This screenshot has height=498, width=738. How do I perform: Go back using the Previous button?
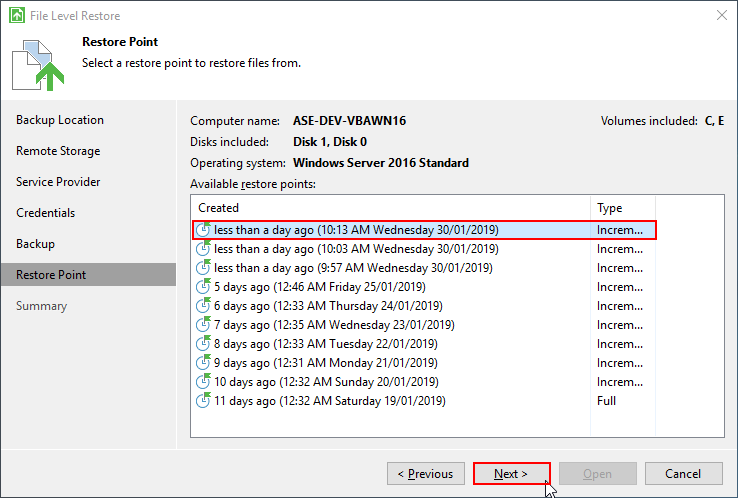coord(425,474)
